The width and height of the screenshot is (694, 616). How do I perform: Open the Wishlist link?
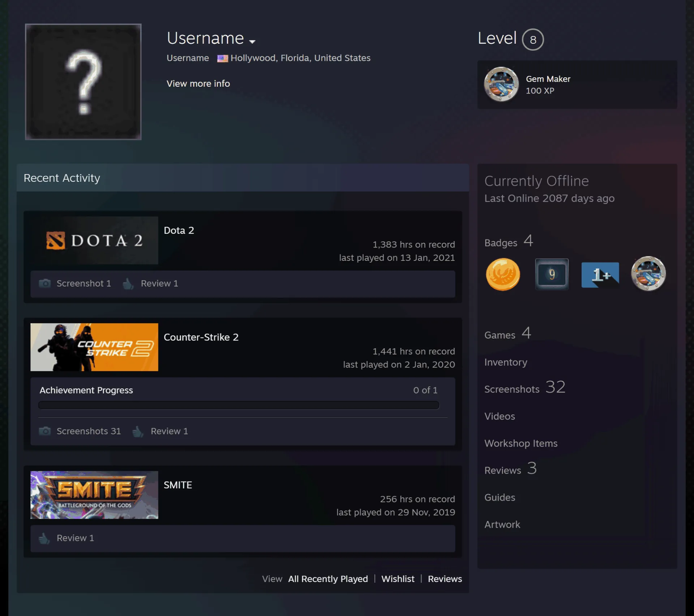coord(398,579)
